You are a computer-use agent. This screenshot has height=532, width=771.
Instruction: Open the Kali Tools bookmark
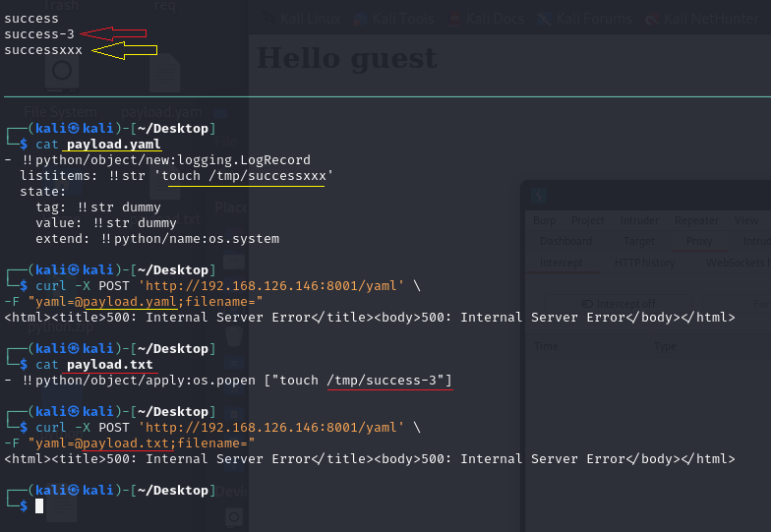pyautogui.click(x=394, y=19)
